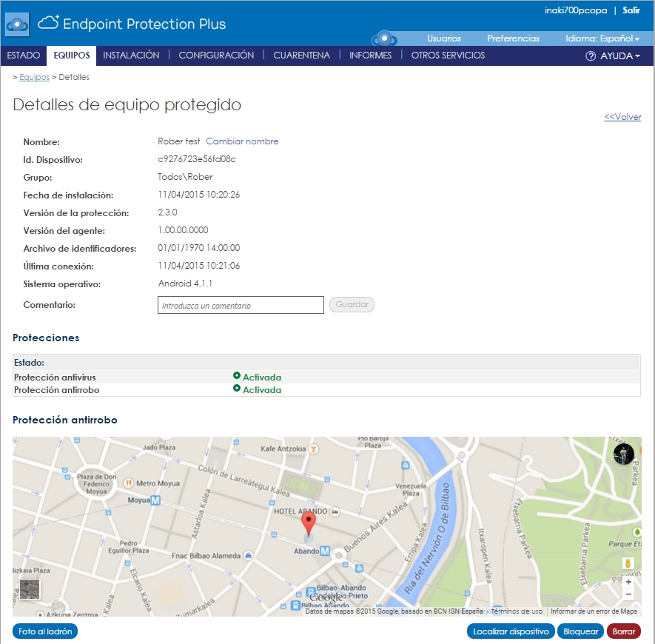Click the Guardar button
The height and width of the screenshot is (644, 655).
(x=352, y=305)
